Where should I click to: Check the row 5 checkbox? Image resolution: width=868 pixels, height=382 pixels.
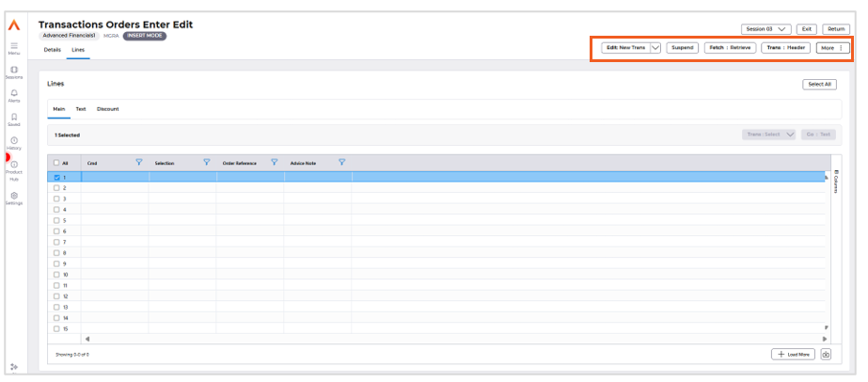click(x=56, y=220)
